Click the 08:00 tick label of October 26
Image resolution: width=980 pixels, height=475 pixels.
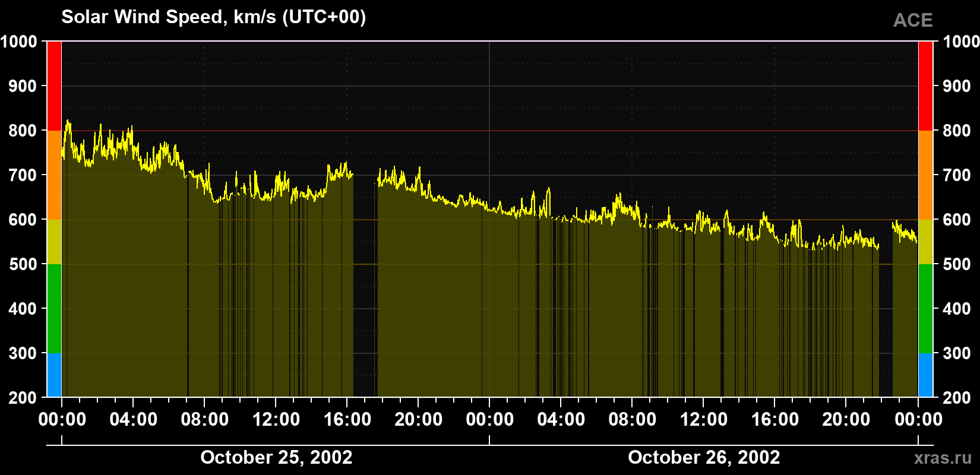[632, 420]
